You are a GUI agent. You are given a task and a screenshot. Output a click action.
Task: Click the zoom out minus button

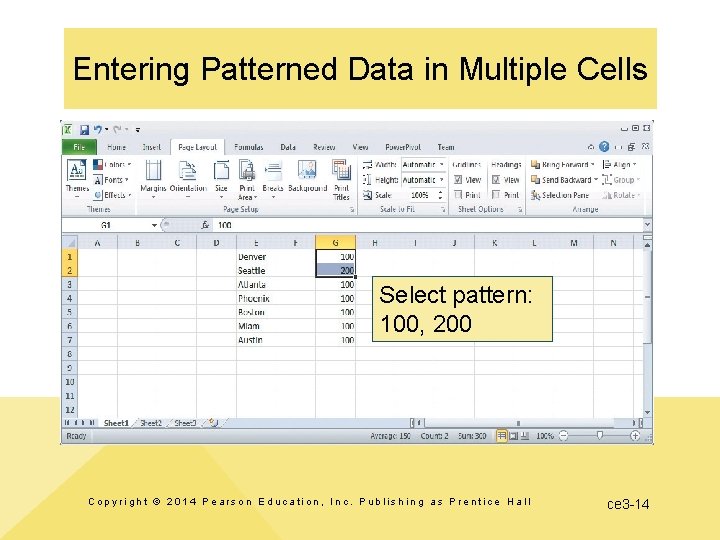564,436
